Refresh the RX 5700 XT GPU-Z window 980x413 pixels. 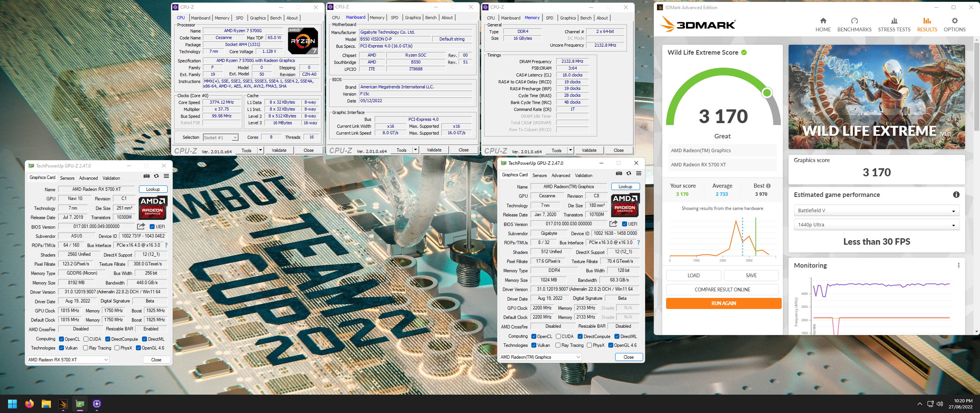(156, 176)
